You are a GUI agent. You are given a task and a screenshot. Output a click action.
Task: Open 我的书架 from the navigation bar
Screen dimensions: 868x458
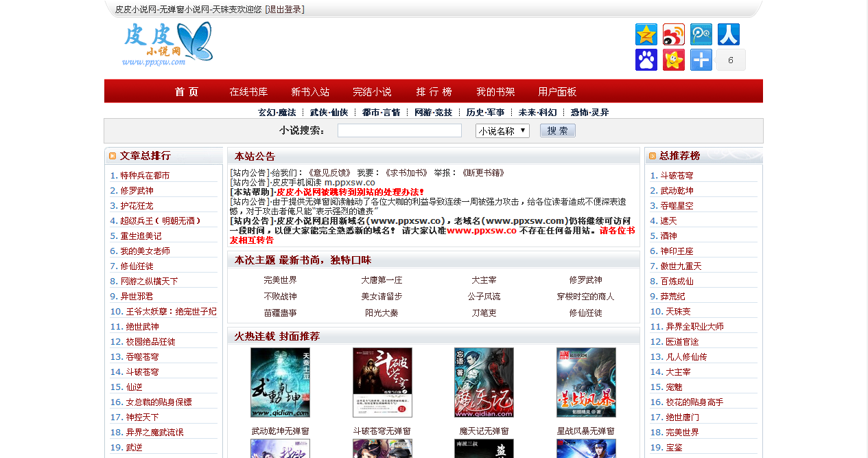(495, 91)
